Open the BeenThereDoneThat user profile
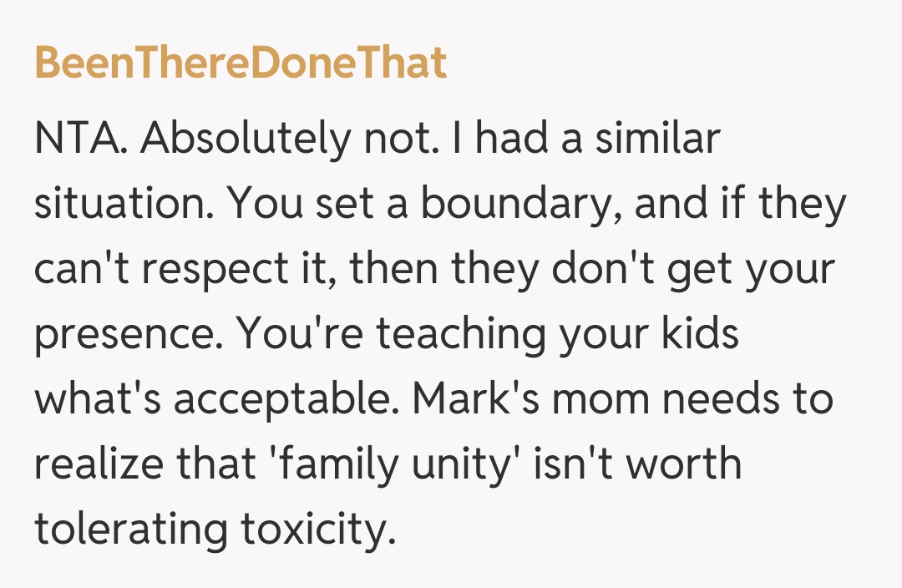Image resolution: width=902 pixels, height=588 pixels. pos(241,64)
